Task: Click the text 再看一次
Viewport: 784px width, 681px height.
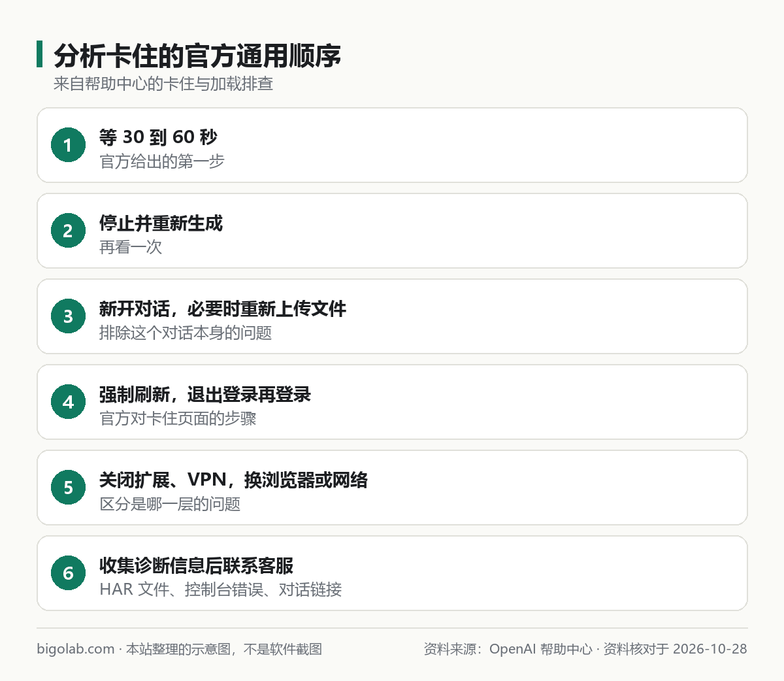Action: coord(131,247)
